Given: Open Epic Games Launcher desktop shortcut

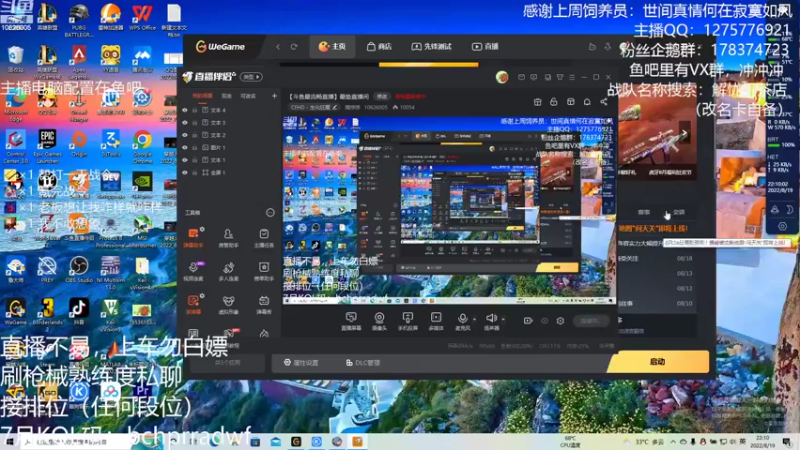Looking at the screenshot, I should click(x=47, y=146).
